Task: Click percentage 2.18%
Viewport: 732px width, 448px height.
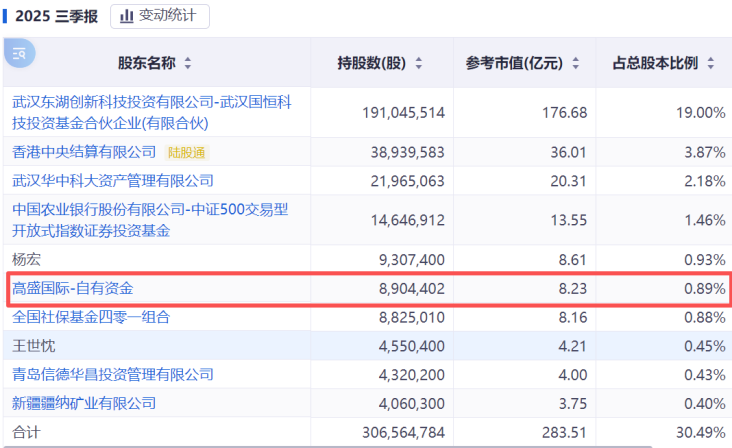Action: pyautogui.click(x=705, y=181)
